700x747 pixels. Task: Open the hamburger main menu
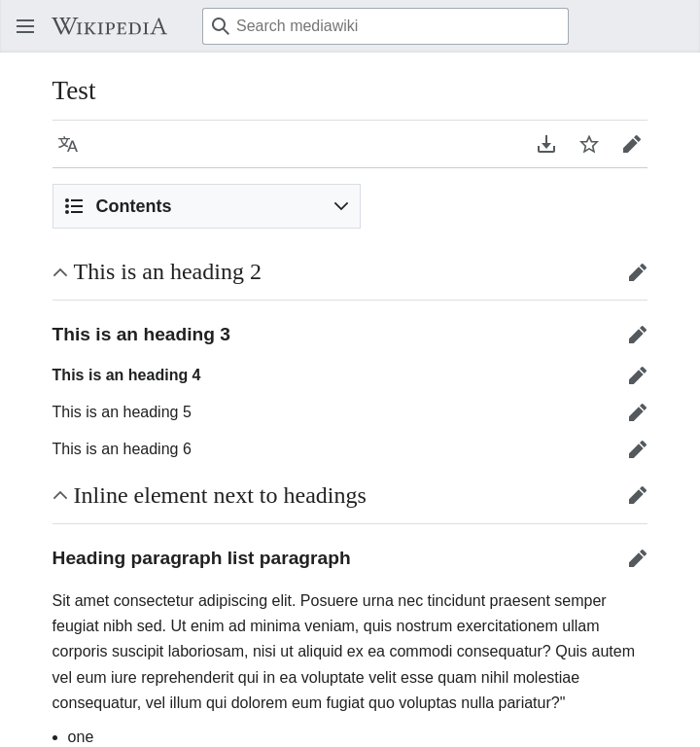coord(25,26)
